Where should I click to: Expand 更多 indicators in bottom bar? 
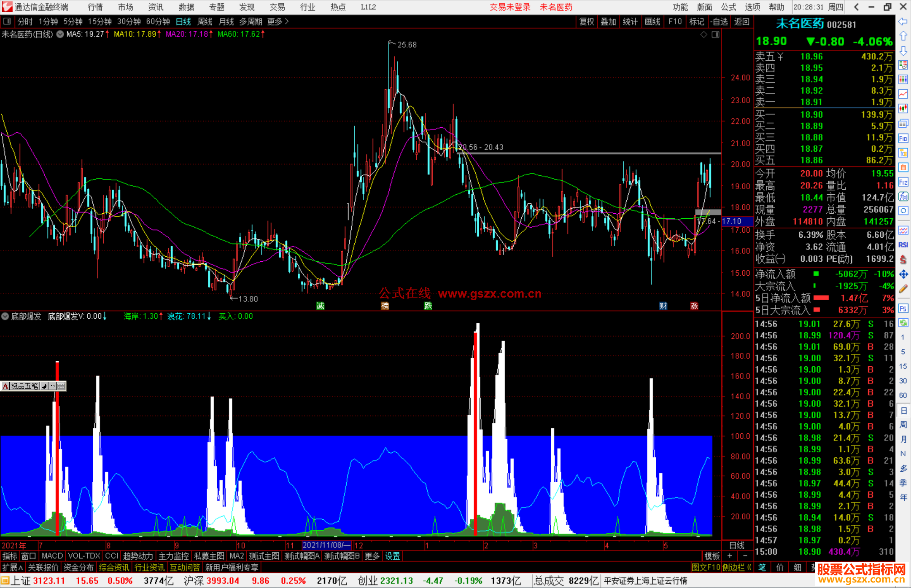(372, 556)
